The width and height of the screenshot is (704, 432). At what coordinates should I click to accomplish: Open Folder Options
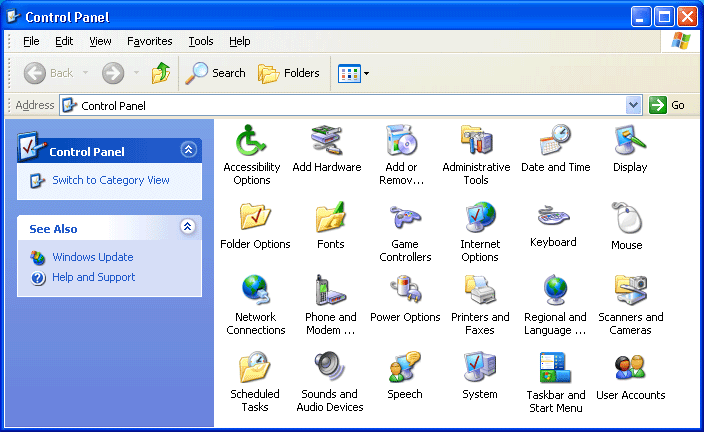point(255,218)
